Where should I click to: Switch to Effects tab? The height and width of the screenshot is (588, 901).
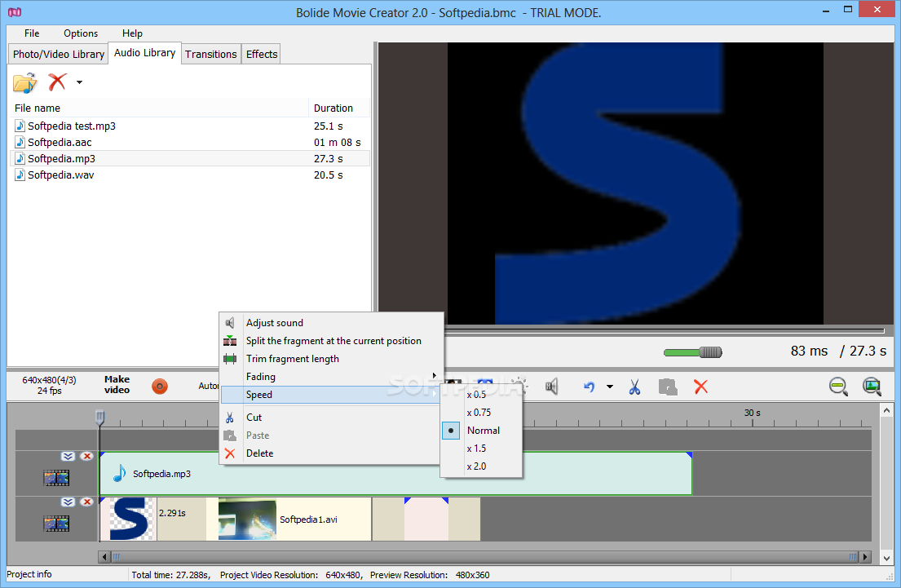click(262, 54)
